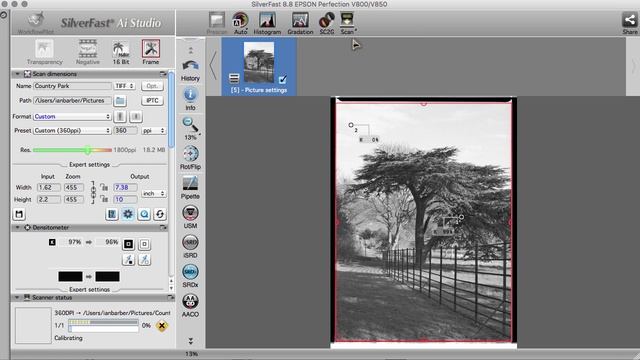Run Auto image adjustment
Image resolution: width=640 pixels, height=360 pixels.
(x=240, y=23)
